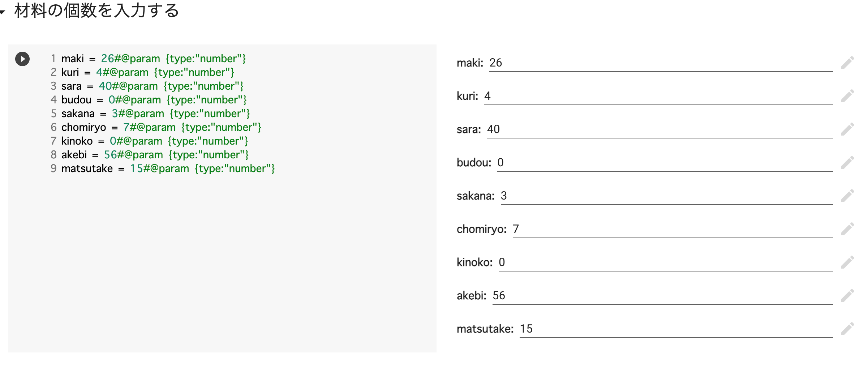Image resolution: width=868 pixels, height=368 pixels.
Task: Place cursor on code line 9 matsutake
Action: (x=168, y=168)
